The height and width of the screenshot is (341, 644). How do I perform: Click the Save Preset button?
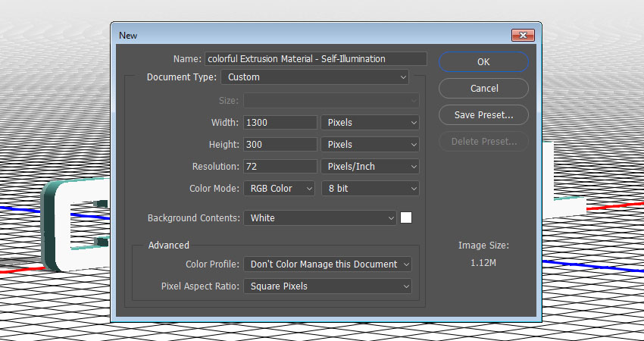483,115
